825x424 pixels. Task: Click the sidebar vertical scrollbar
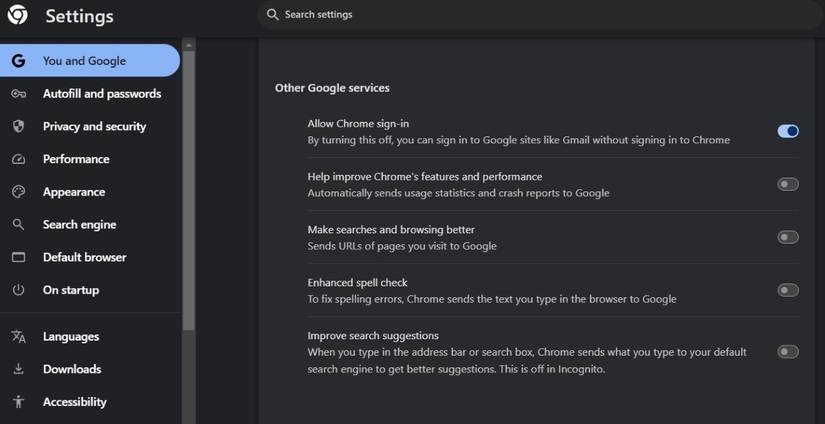pyautogui.click(x=189, y=200)
